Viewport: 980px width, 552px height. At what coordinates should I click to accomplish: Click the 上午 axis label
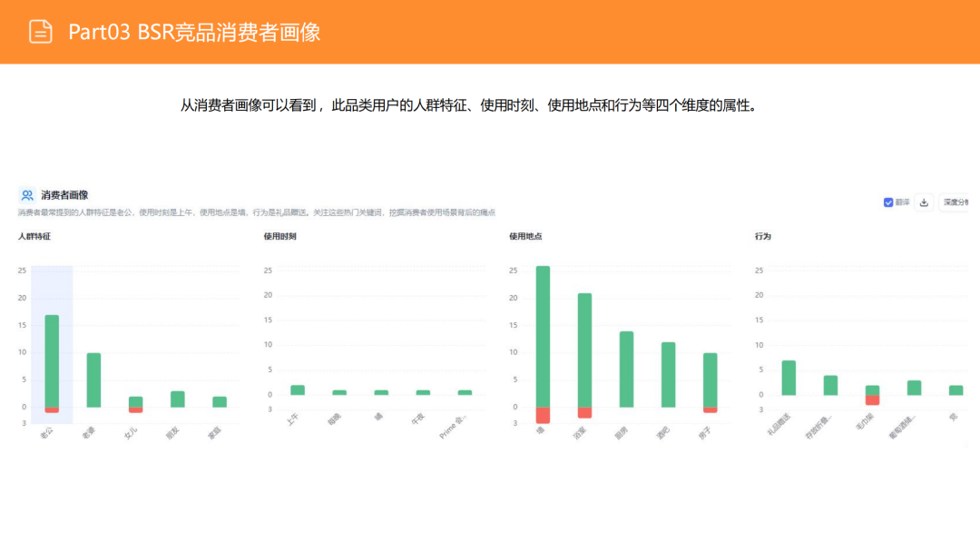tap(292, 419)
